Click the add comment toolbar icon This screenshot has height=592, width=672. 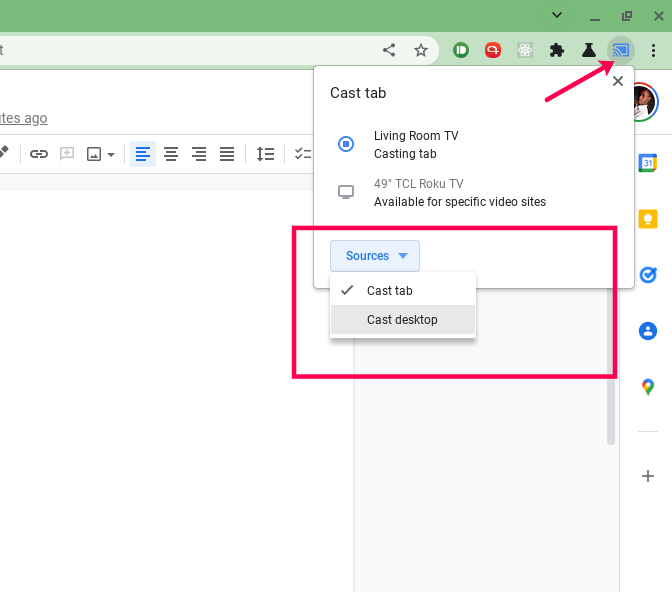(67, 154)
